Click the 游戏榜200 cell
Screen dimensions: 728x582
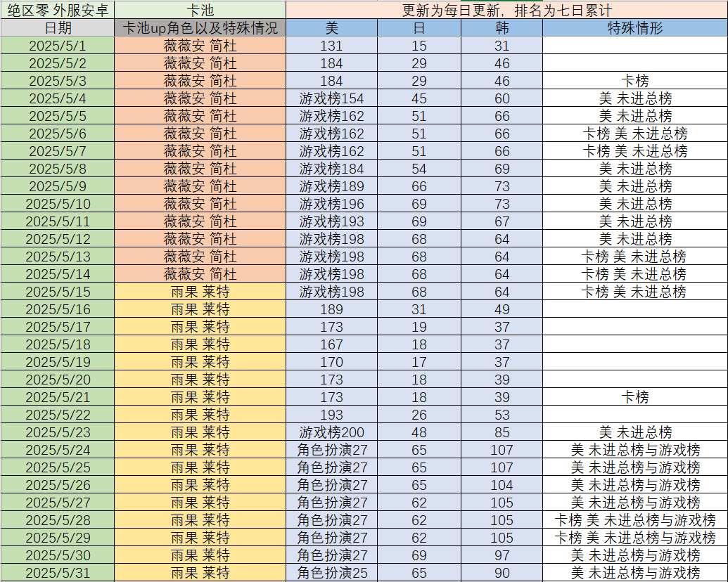(331, 432)
